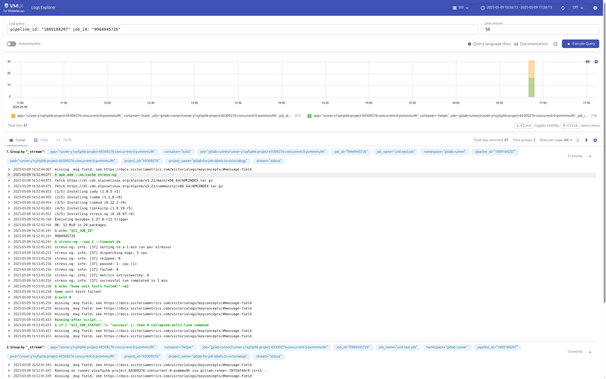Toggle the orange build container legend swatch

(x=13, y=116)
